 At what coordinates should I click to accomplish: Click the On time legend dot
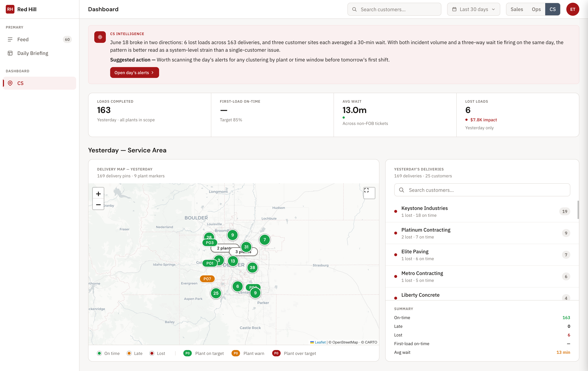click(99, 353)
